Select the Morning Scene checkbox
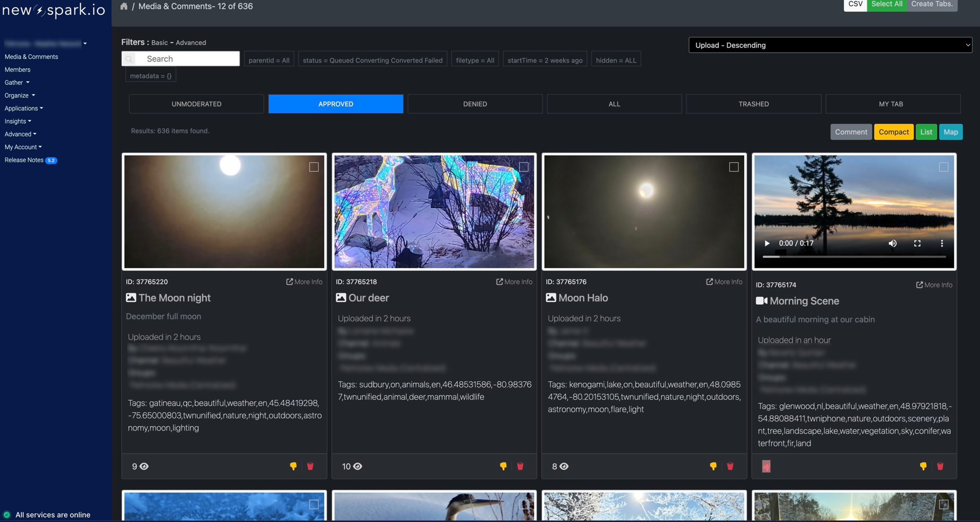Viewport: 980px width, 522px height. (x=942, y=166)
